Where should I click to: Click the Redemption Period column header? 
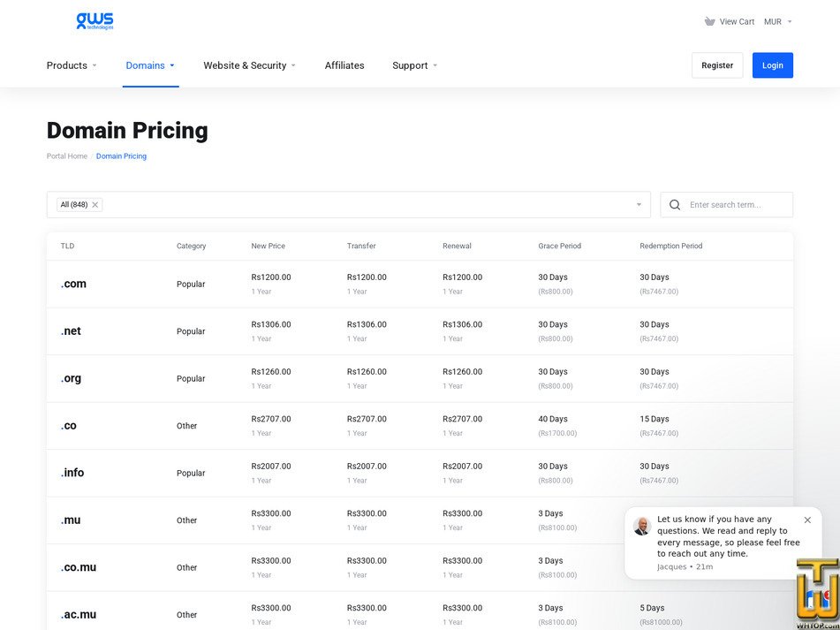tap(670, 246)
